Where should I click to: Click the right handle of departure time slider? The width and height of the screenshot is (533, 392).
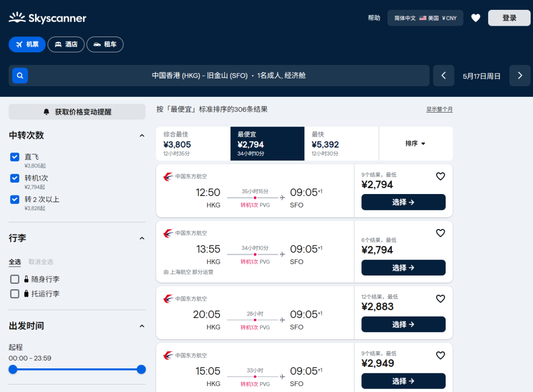tap(141, 369)
